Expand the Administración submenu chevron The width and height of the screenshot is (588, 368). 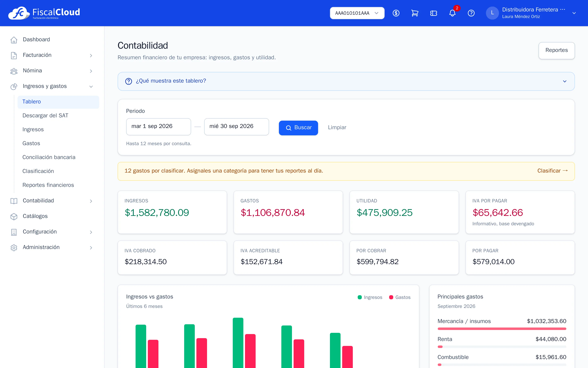coord(91,248)
